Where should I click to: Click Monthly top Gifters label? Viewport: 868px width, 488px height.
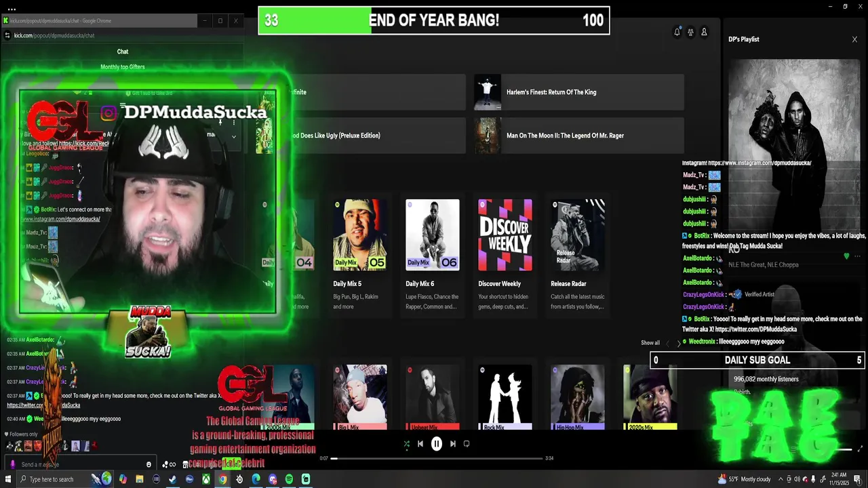click(123, 67)
